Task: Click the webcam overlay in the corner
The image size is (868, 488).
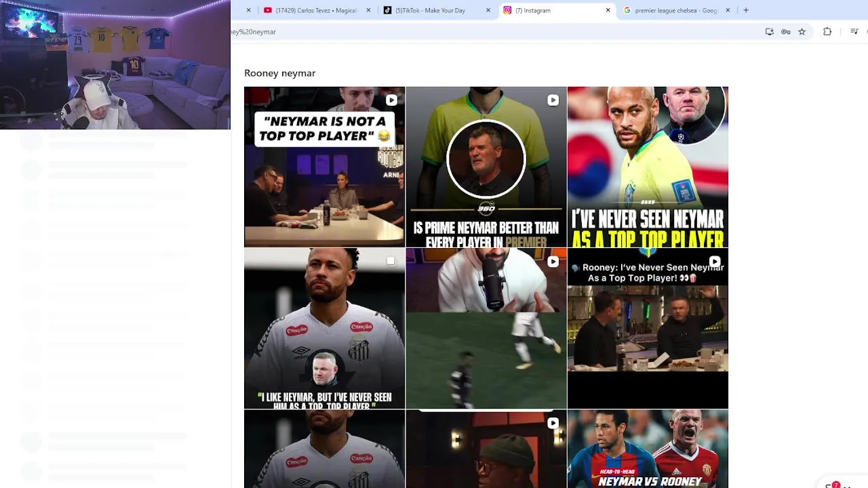Action: (x=115, y=64)
